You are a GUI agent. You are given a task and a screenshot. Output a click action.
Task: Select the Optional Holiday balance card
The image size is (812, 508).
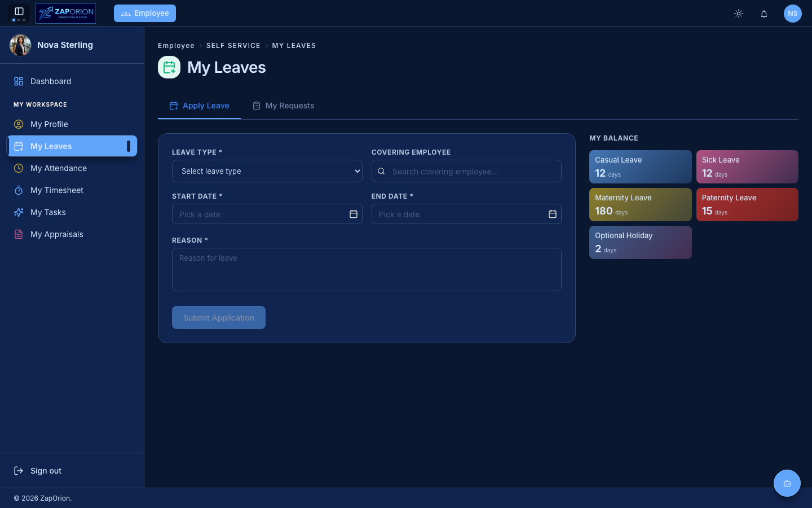pos(641,242)
